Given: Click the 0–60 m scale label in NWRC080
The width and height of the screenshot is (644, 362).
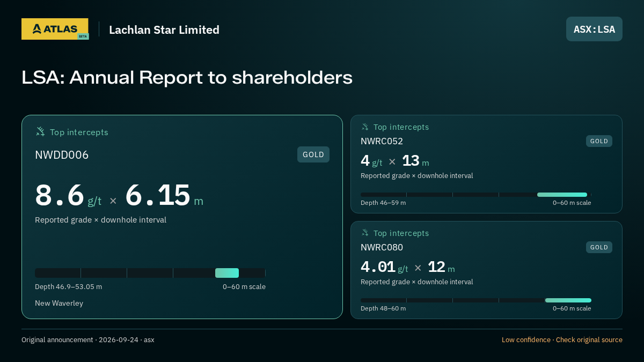Looking at the screenshot, I should [572, 308].
